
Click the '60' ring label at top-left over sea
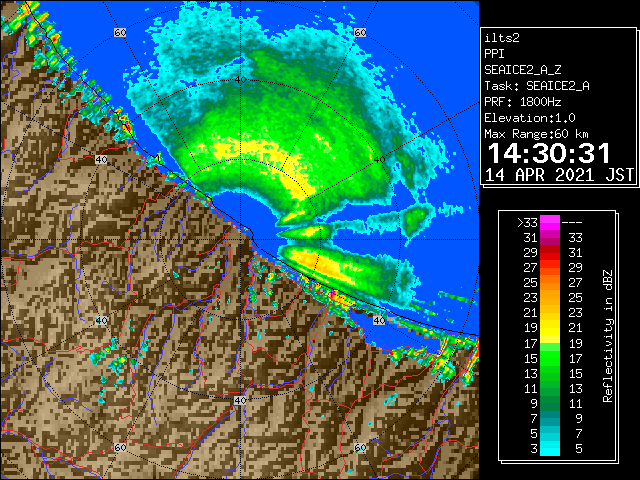tap(120, 33)
